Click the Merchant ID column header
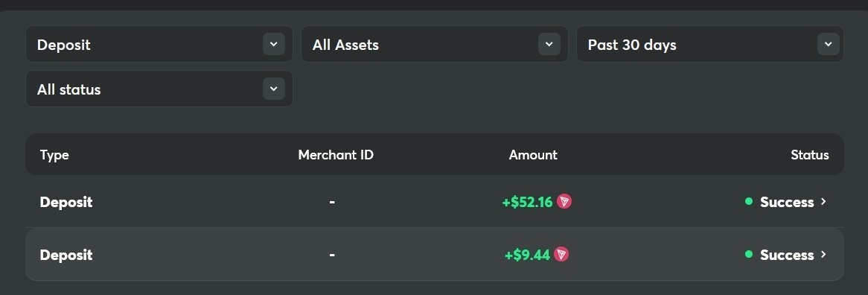 click(336, 155)
